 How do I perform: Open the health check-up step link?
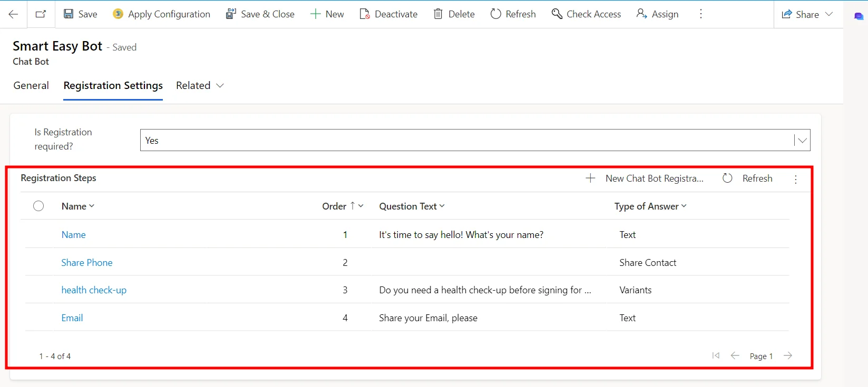[x=94, y=290]
